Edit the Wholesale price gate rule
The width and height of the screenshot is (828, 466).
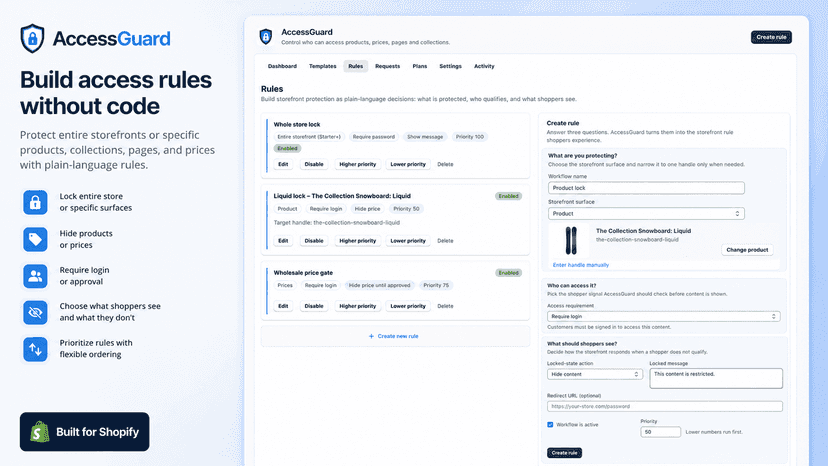coord(283,306)
